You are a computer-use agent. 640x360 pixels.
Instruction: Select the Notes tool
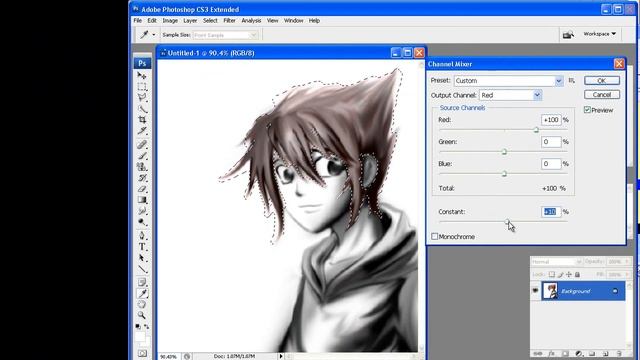click(x=142, y=282)
